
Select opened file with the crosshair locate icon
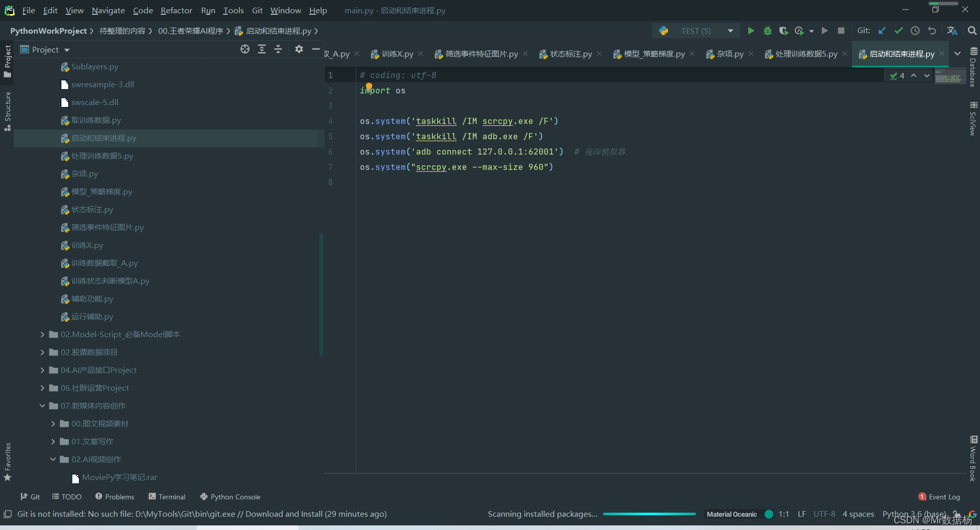click(245, 49)
